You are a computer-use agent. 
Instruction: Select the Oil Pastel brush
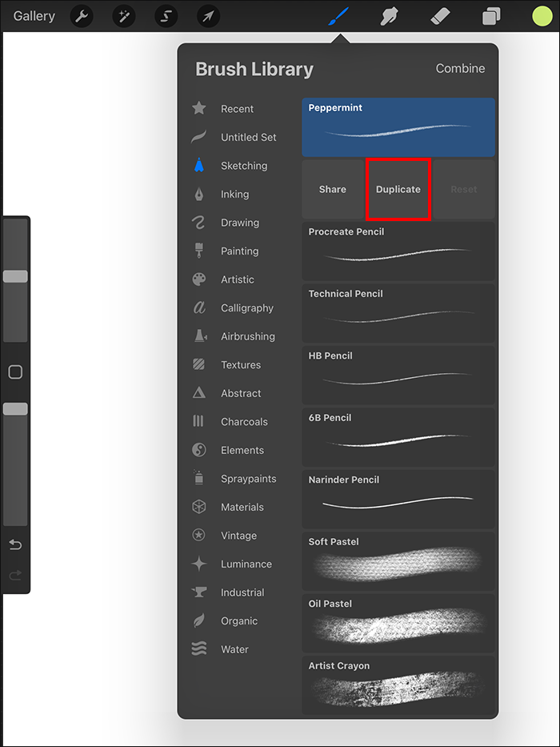pos(398,623)
